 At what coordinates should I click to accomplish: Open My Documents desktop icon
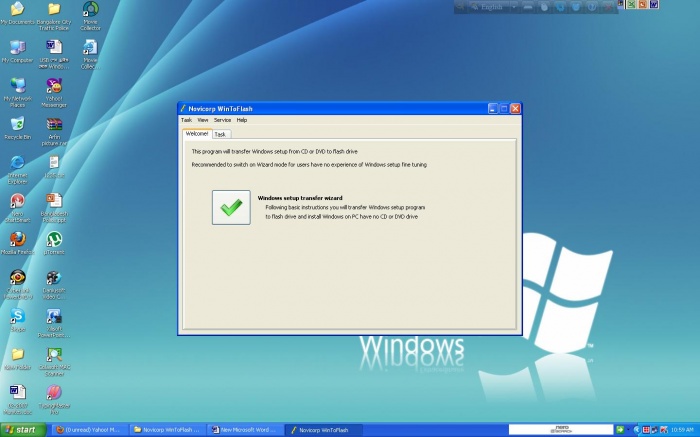point(17,13)
